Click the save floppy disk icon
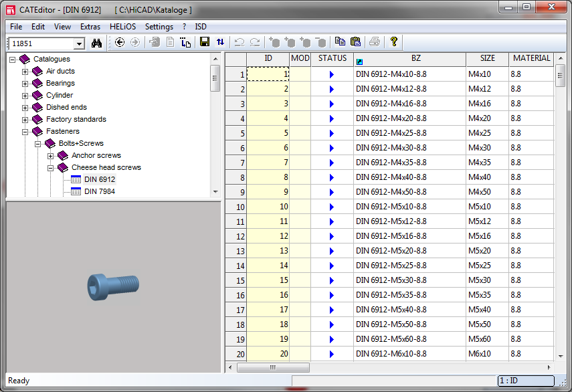Viewport: 572px width, 392px height. click(x=205, y=42)
